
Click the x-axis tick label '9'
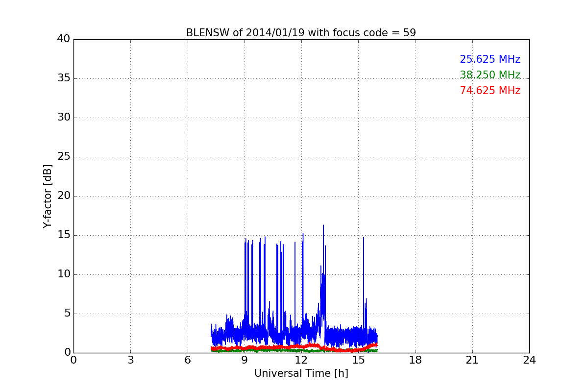[245, 360]
